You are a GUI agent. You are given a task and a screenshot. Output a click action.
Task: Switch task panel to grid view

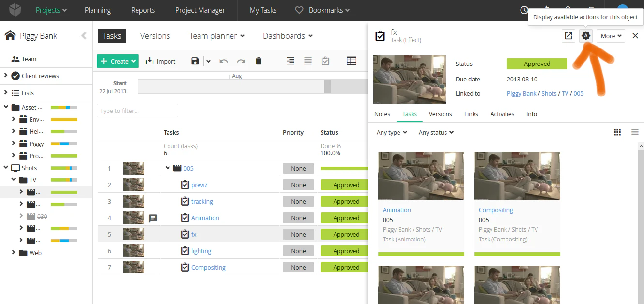(617, 132)
